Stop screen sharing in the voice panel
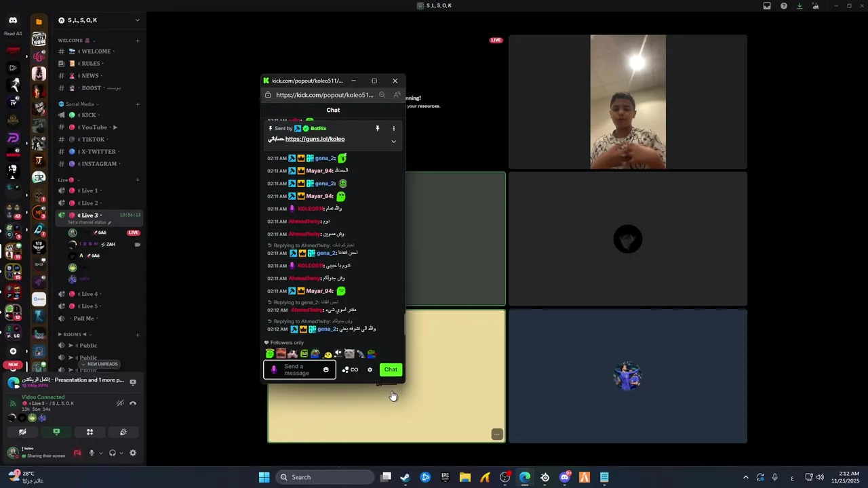868x488 pixels. (56, 432)
